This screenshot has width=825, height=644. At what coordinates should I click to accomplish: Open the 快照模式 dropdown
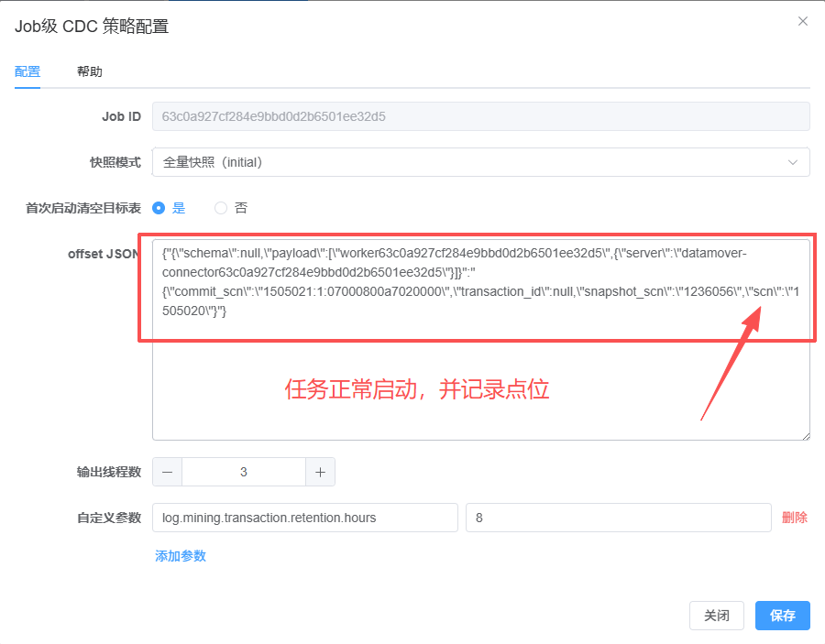(x=481, y=162)
